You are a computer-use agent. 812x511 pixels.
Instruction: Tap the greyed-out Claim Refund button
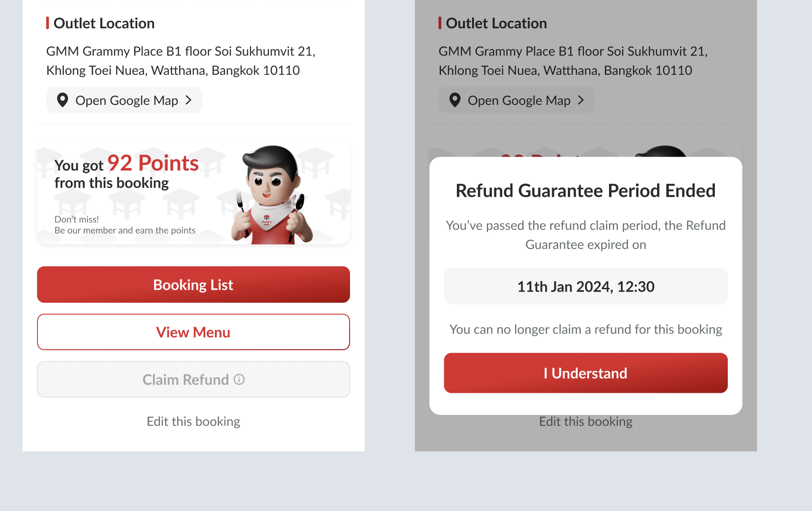[185, 379]
